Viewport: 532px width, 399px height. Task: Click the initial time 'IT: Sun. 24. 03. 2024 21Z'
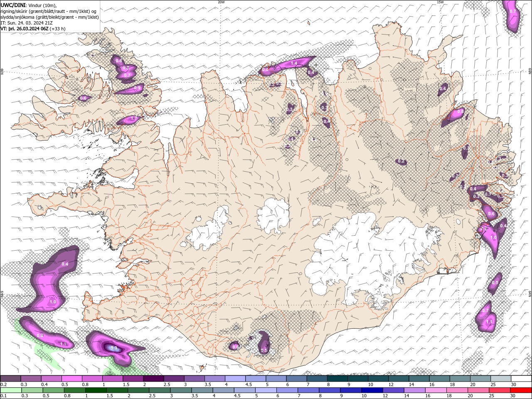(x=27, y=23)
